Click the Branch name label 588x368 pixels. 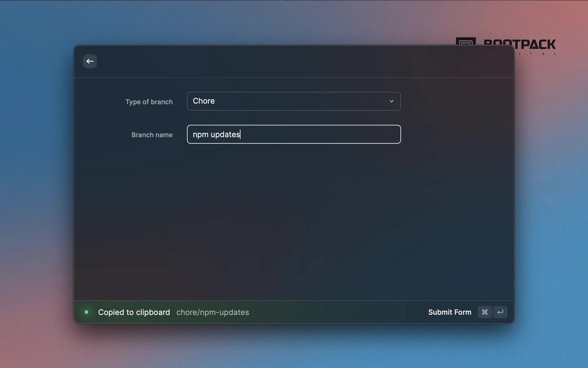coord(152,135)
